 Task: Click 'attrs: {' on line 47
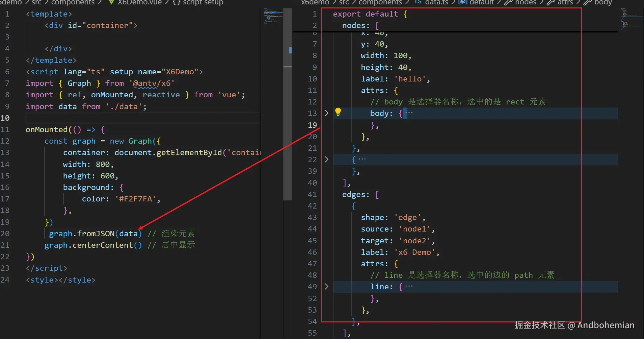379,264
